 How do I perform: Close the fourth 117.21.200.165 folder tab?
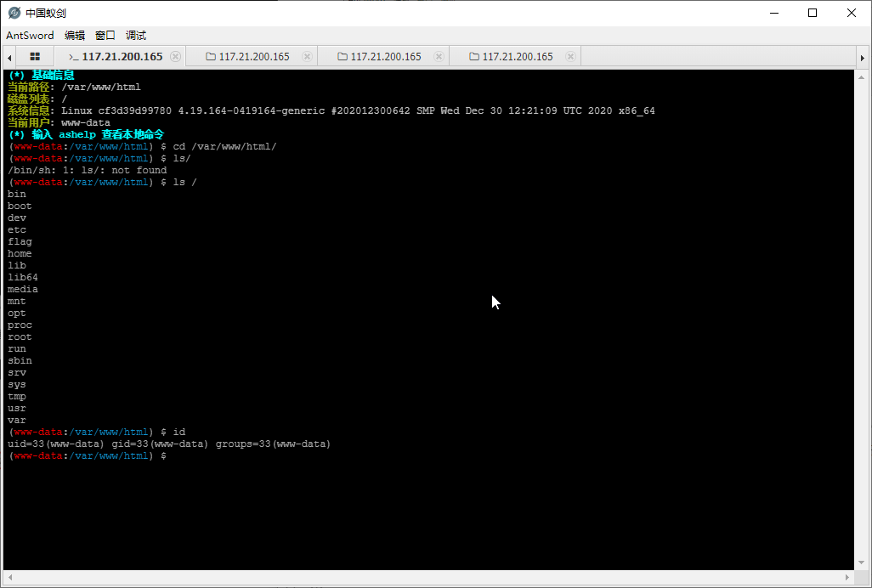click(x=570, y=56)
